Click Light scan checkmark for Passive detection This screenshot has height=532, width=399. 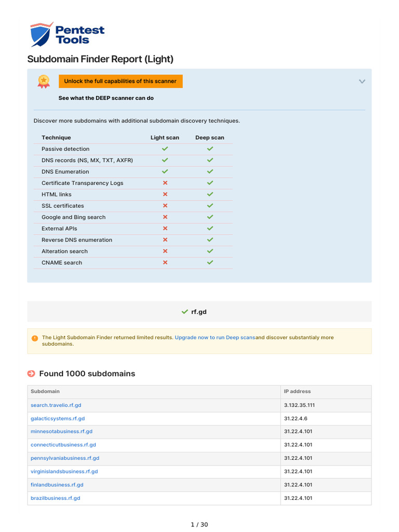click(x=165, y=149)
